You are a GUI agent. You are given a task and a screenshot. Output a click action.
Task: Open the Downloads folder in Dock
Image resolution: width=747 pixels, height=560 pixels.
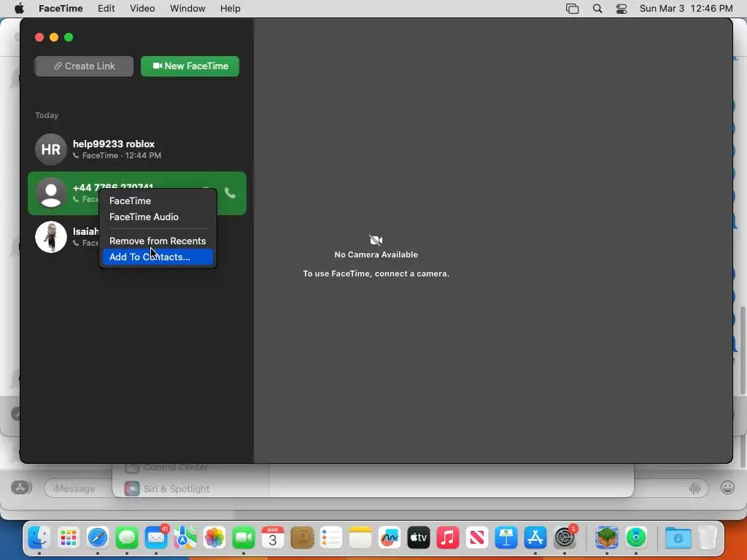point(678,538)
